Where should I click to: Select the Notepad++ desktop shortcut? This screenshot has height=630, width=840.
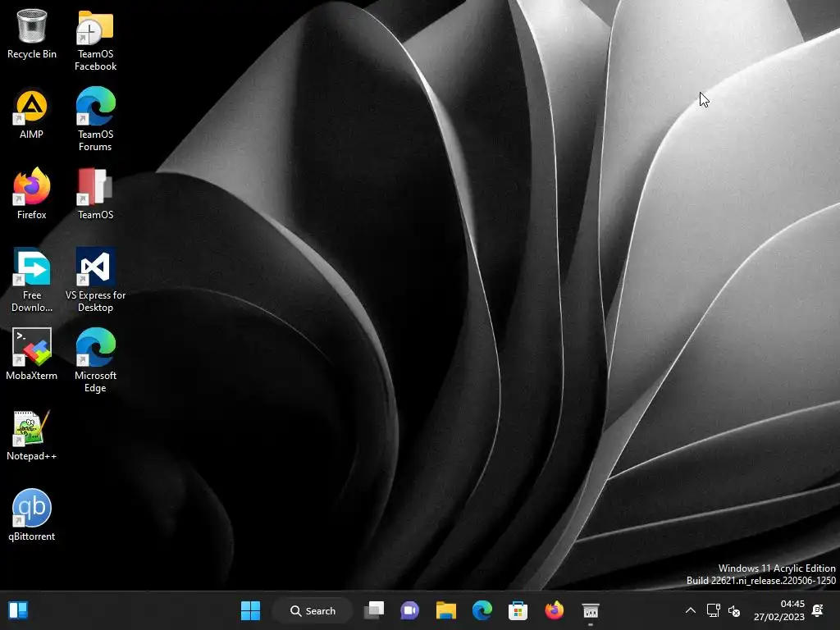pos(32,435)
